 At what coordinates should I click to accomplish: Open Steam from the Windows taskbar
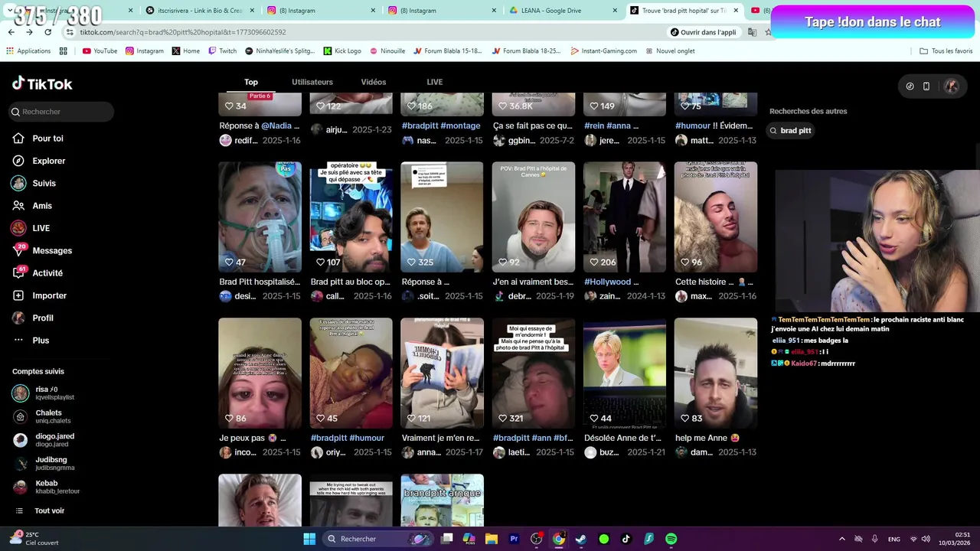581,539
